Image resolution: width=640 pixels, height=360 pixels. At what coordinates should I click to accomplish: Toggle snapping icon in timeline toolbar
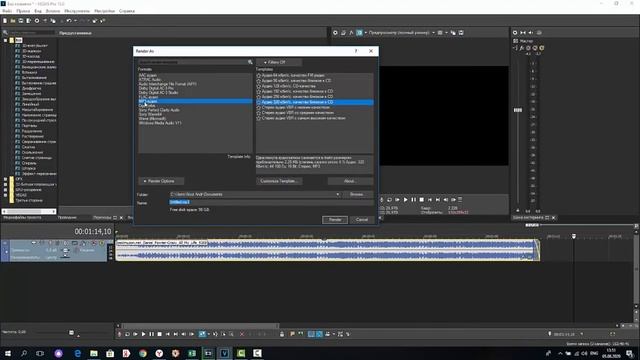tap(311, 334)
